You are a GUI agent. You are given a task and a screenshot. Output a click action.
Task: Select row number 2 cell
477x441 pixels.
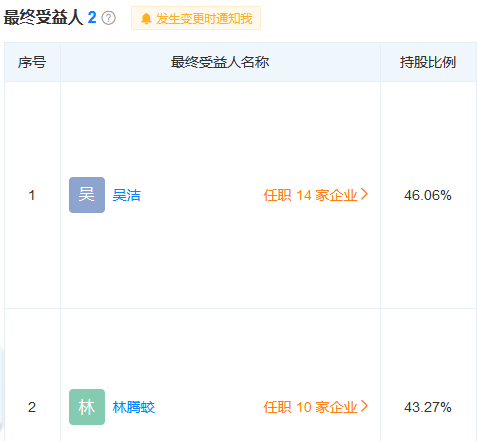coord(32,407)
